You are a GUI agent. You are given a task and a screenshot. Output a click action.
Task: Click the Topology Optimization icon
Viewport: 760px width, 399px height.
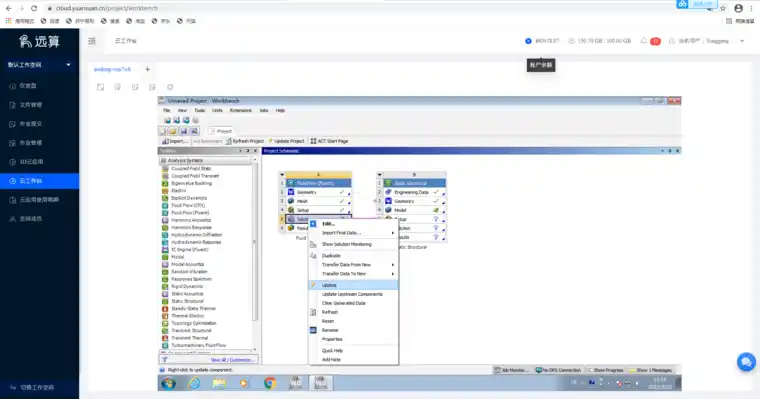pos(165,323)
